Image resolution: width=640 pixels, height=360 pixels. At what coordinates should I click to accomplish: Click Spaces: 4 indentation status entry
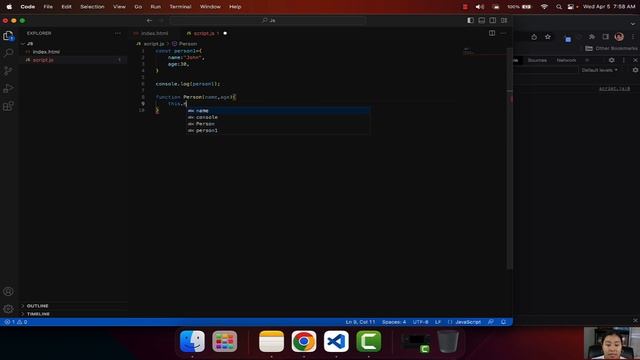tap(394, 322)
